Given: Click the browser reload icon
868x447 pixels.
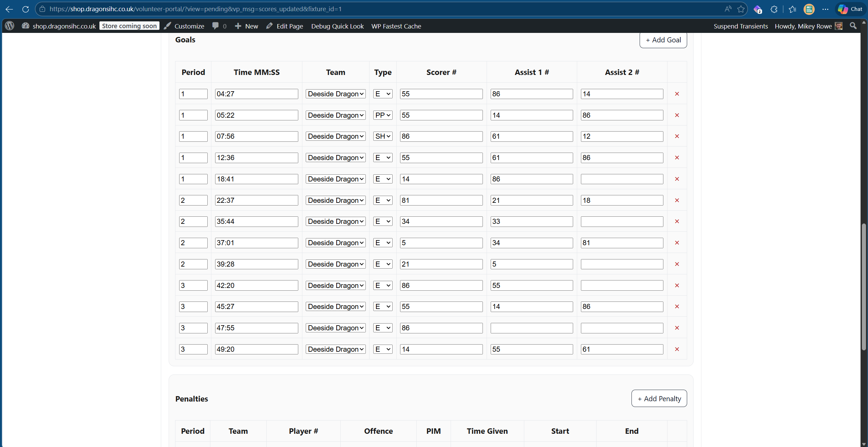Looking at the screenshot, I should pyautogui.click(x=25, y=9).
